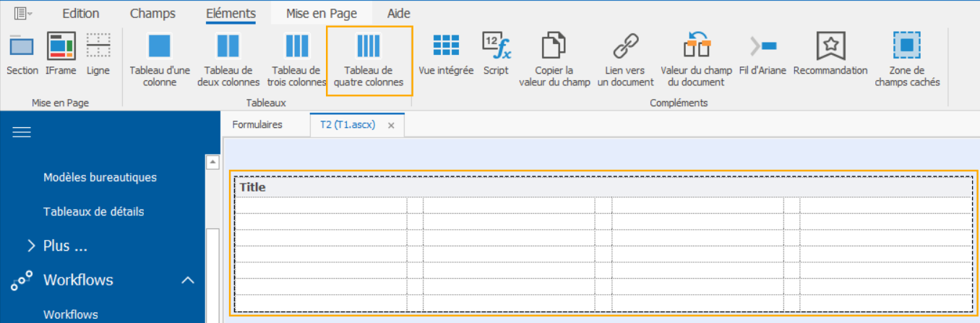Insert Fil d'Ariane breadcrumb

coord(762,54)
